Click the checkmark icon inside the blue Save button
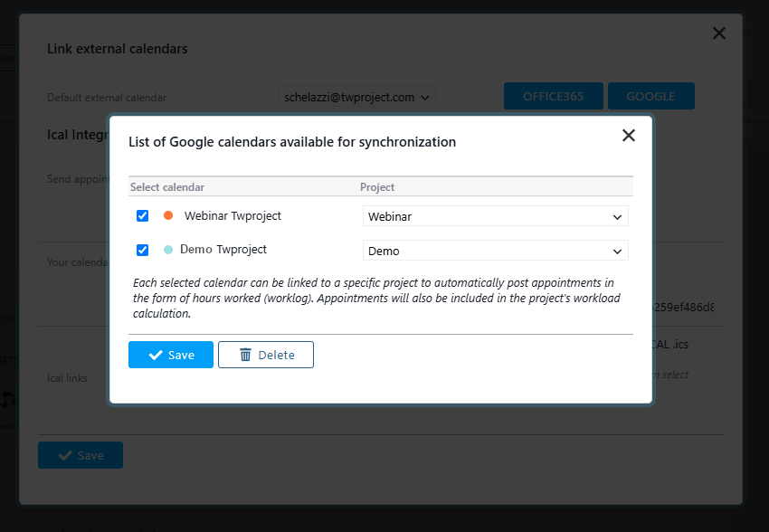Screen dimensions: 769x532 [x=154, y=355]
